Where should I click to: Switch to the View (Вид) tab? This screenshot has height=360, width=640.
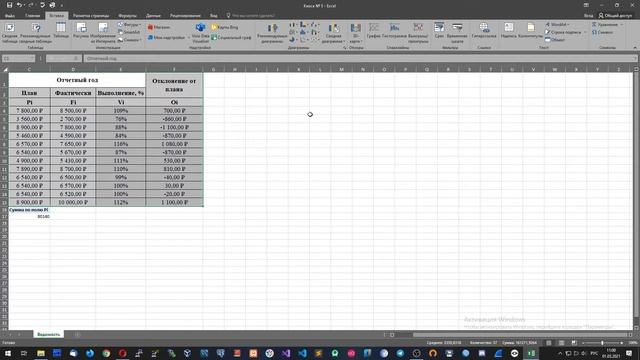click(x=213, y=16)
